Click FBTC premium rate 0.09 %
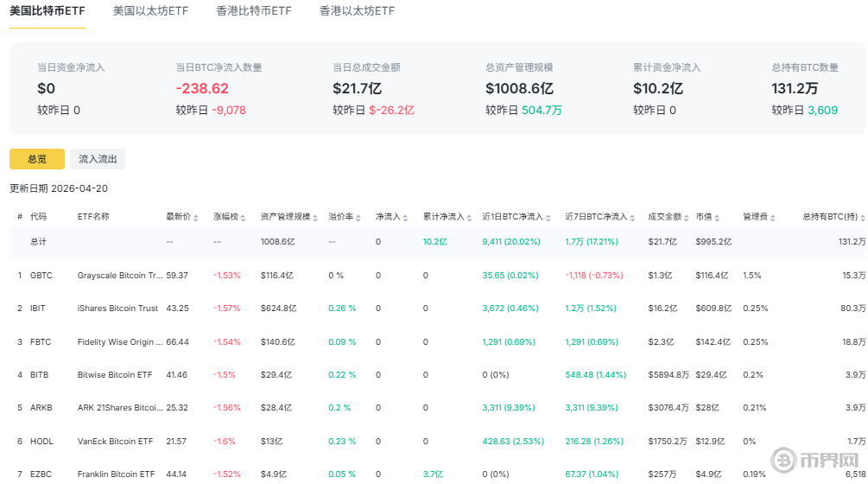The image size is (868, 484). (342, 341)
